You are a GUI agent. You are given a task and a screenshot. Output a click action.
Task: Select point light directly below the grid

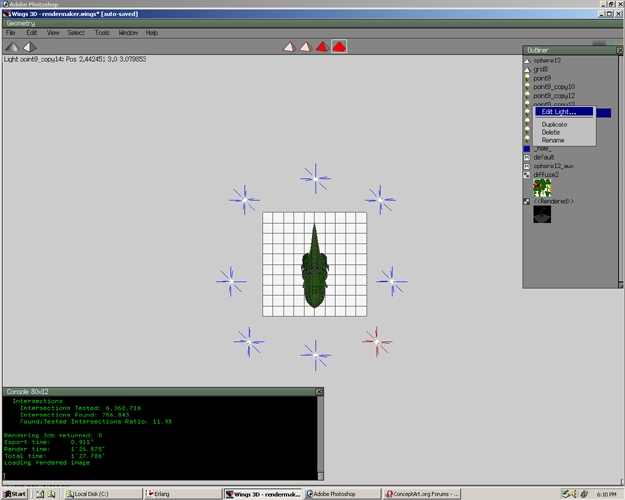point(315,355)
